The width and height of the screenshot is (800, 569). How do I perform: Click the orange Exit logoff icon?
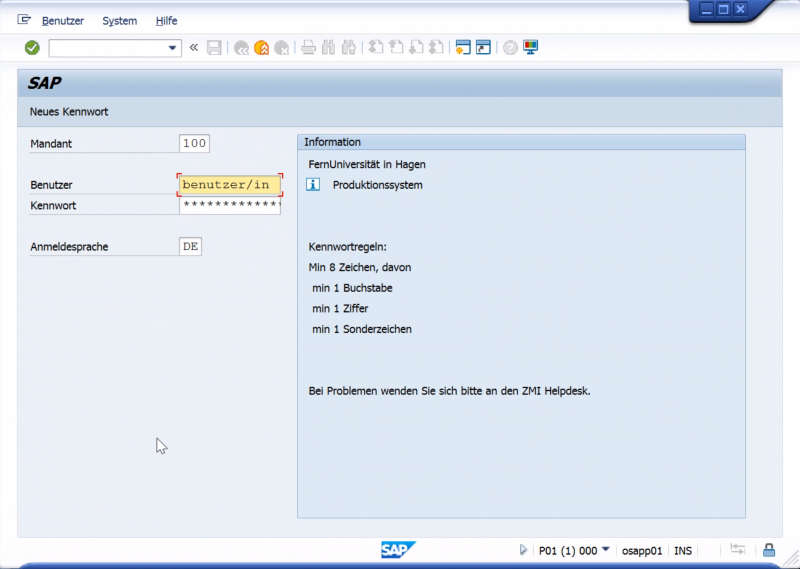tap(261, 48)
